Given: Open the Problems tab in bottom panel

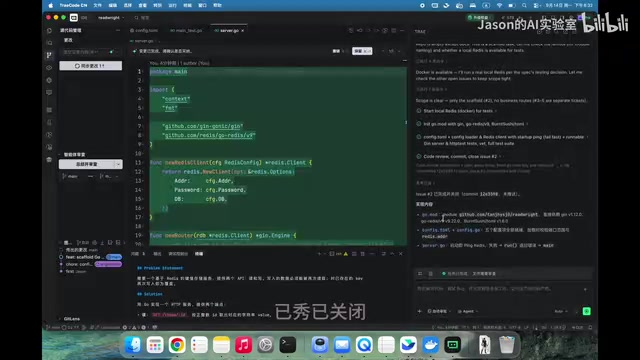Looking at the screenshot, I should pos(138,254).
